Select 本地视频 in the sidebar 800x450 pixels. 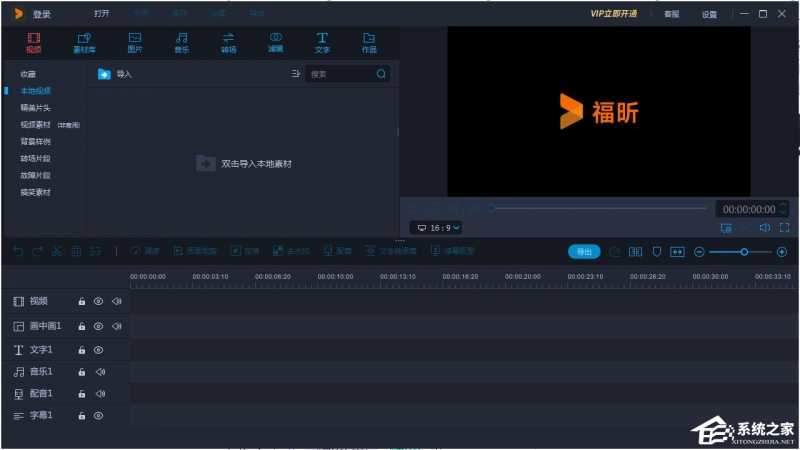coord(36,91)
